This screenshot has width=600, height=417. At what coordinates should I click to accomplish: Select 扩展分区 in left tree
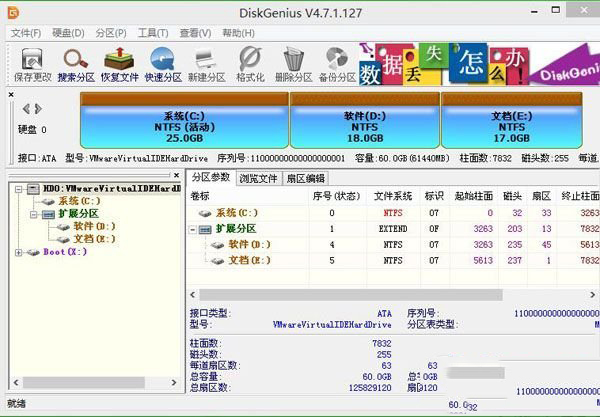coord(78,214)
